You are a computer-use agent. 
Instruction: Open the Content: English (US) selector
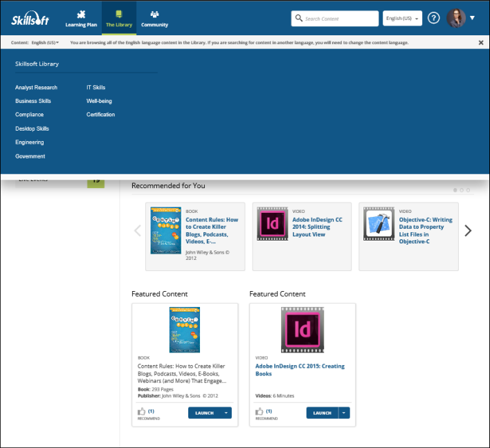[35, 42]
